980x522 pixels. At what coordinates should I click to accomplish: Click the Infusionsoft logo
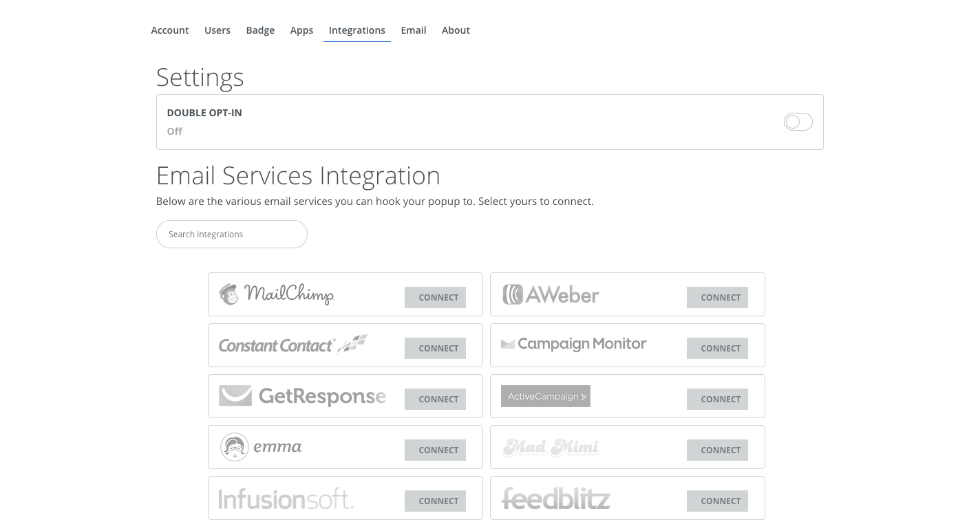click(286, 499)
